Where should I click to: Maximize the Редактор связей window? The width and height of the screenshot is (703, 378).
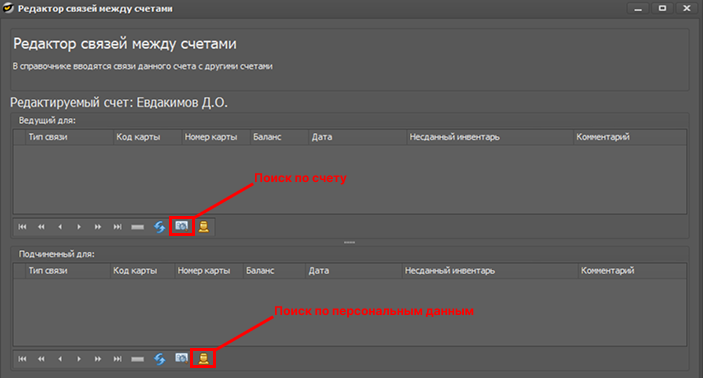point(662,9)
